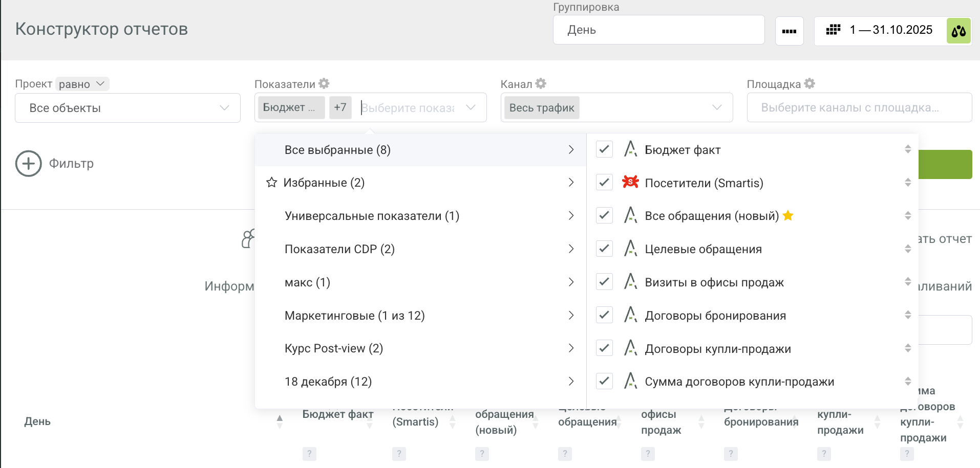Click the reorder handle for Сумма договоров купли-продажи
The image size is (980, 468).
pos(908,382)
